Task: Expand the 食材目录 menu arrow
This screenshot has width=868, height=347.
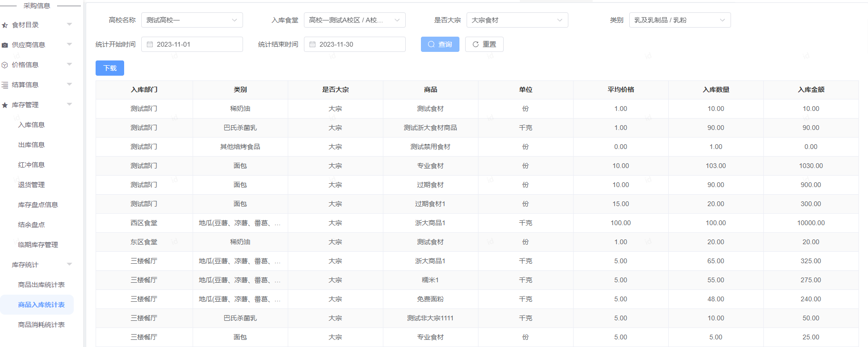Action: pos(69,24)
